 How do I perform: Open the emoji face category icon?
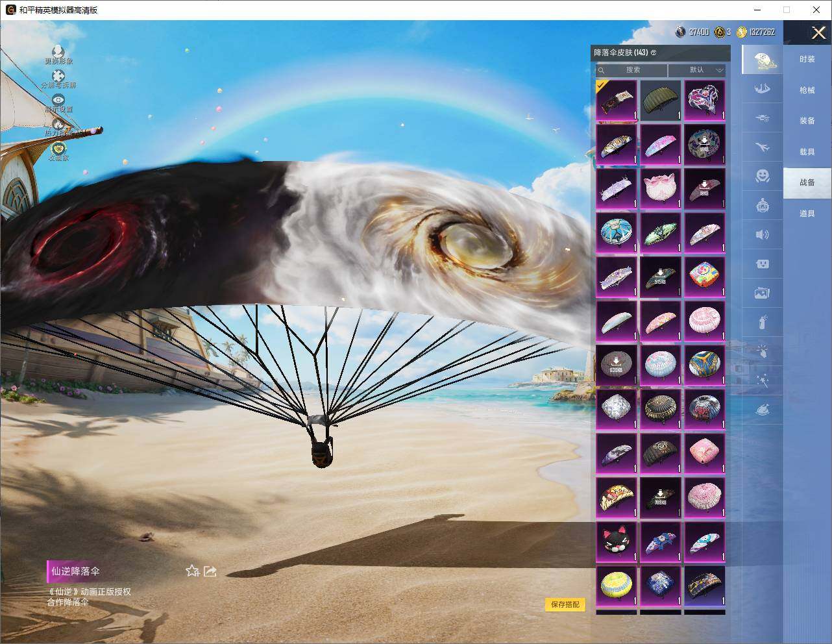coord(763,175)
